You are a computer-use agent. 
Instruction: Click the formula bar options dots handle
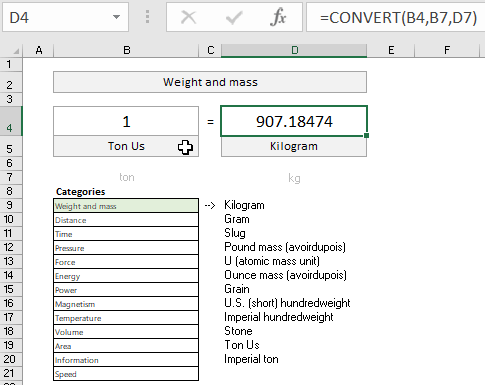tap(147, 17)
